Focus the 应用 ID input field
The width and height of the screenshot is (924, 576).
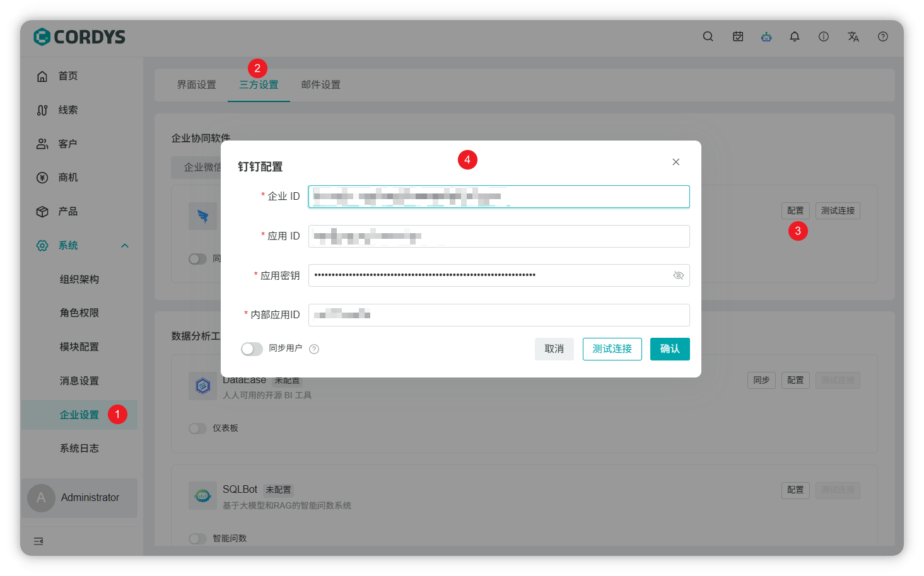click(499, 236)
